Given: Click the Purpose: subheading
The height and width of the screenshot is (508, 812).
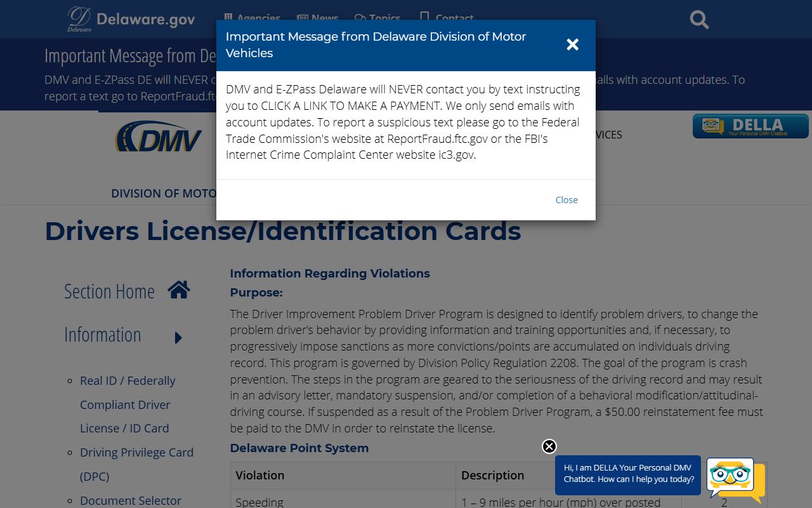Looking at the screenshot, I should click(256, 293).
